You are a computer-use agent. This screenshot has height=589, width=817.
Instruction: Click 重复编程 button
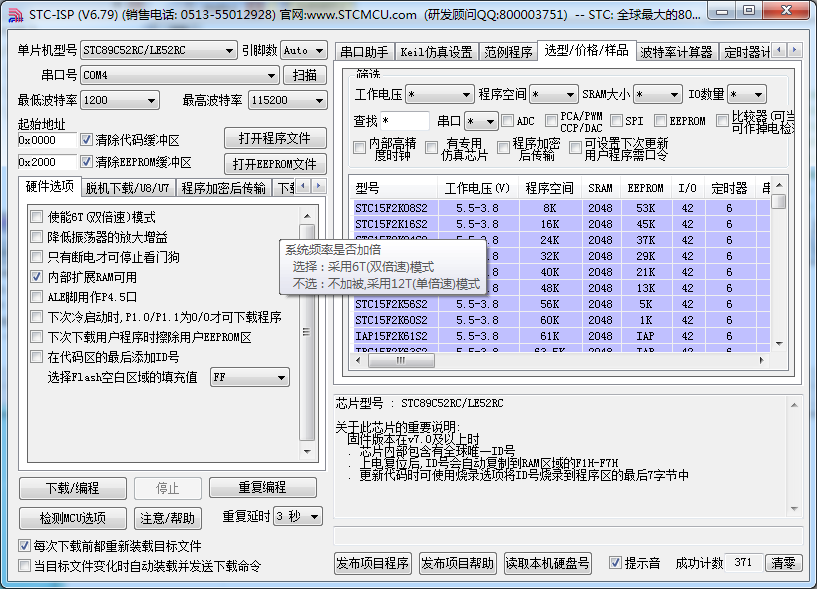(263, 487)
